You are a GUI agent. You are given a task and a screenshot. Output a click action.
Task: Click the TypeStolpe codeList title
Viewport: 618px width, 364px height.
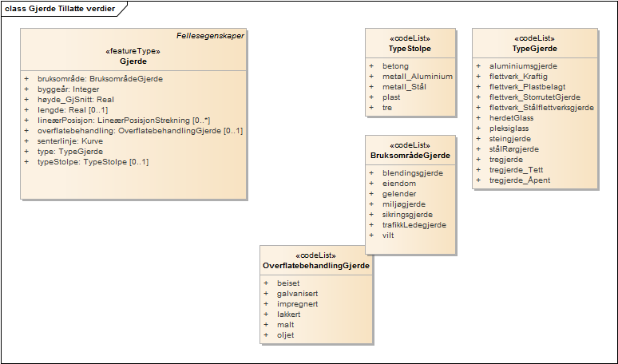pyautogui.click(x=410, y=49)
